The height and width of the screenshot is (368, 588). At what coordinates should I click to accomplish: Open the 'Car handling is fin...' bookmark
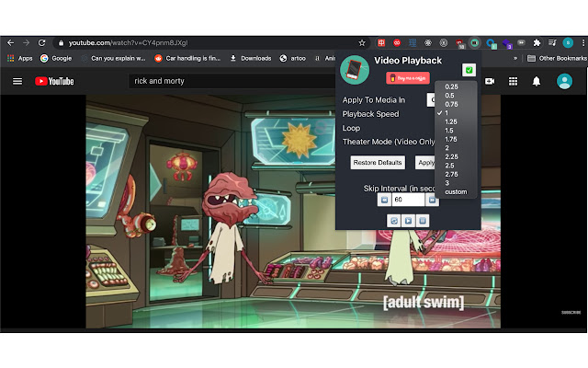187,58
